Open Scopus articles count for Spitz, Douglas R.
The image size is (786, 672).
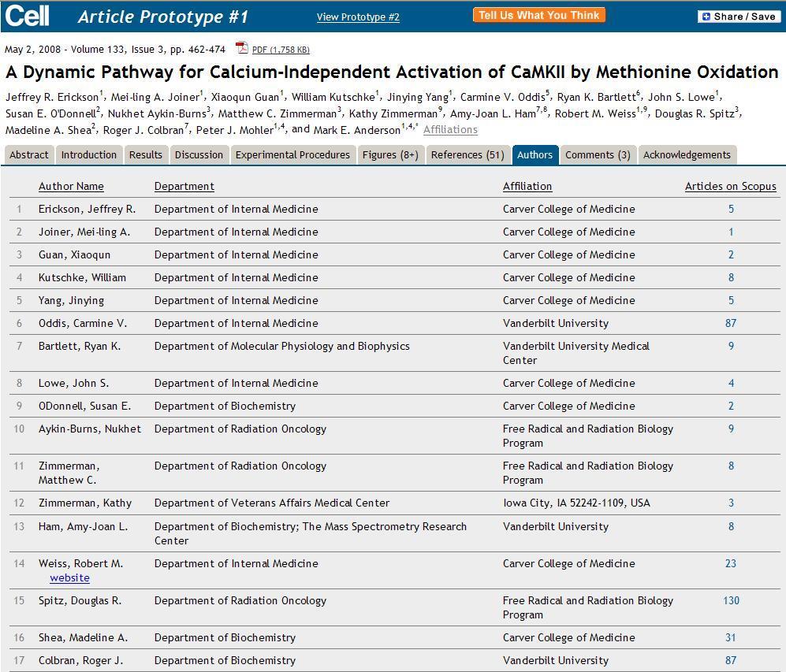click(731, 600)
